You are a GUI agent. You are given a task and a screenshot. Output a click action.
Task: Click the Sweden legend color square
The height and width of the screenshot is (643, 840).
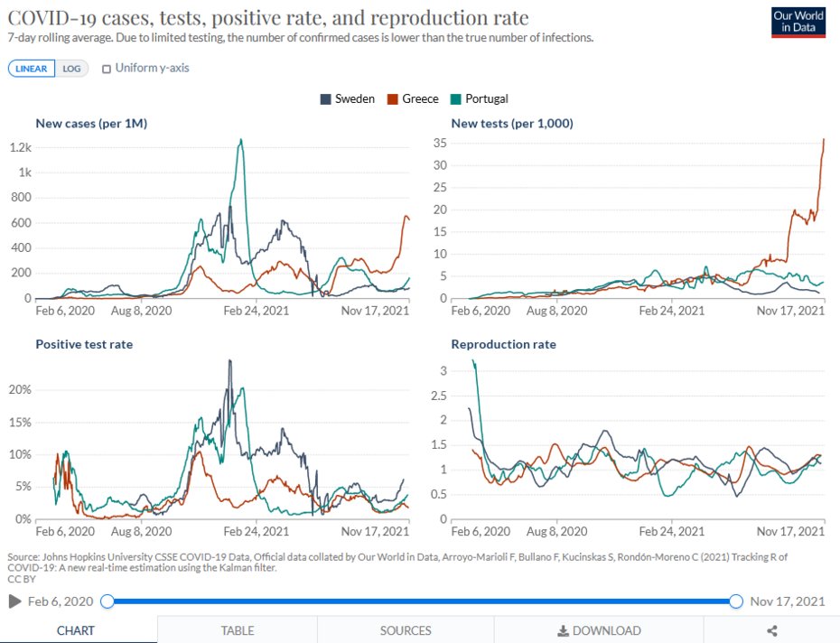coord(325,98)
